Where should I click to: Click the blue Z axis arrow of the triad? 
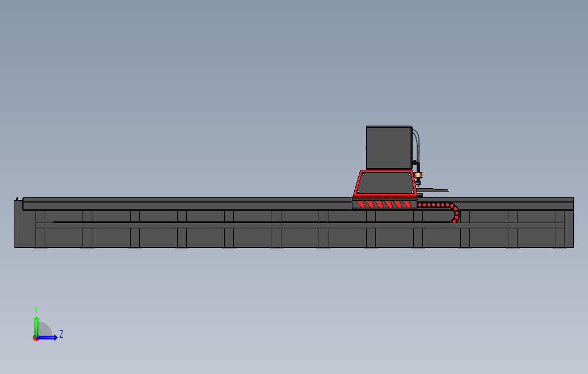coord(48,338)
